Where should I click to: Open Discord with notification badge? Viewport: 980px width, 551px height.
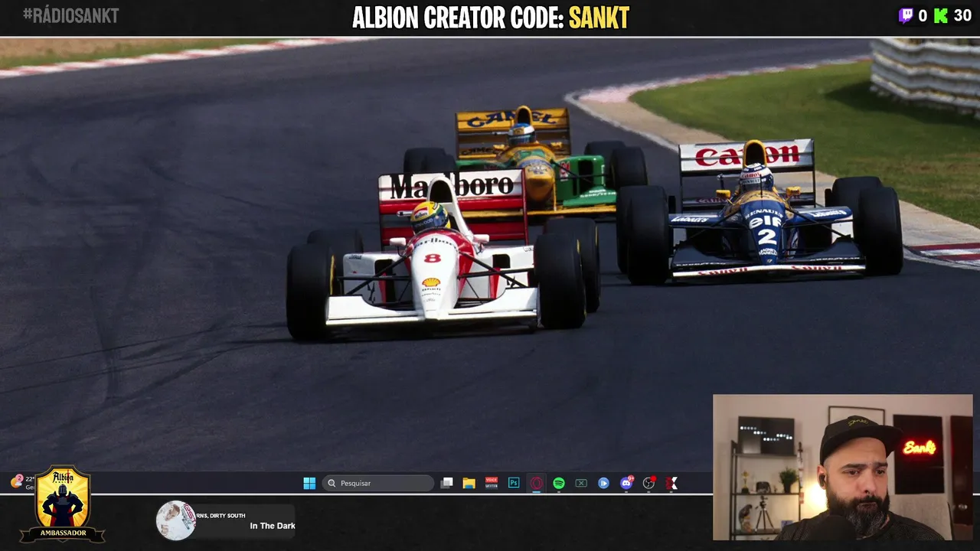pos(626,483)
